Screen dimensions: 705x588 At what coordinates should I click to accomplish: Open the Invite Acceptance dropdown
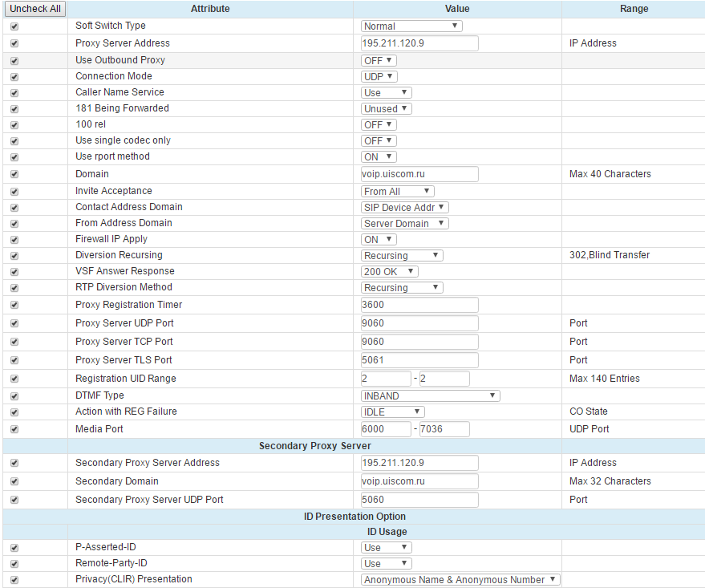[x=398, y=191]
